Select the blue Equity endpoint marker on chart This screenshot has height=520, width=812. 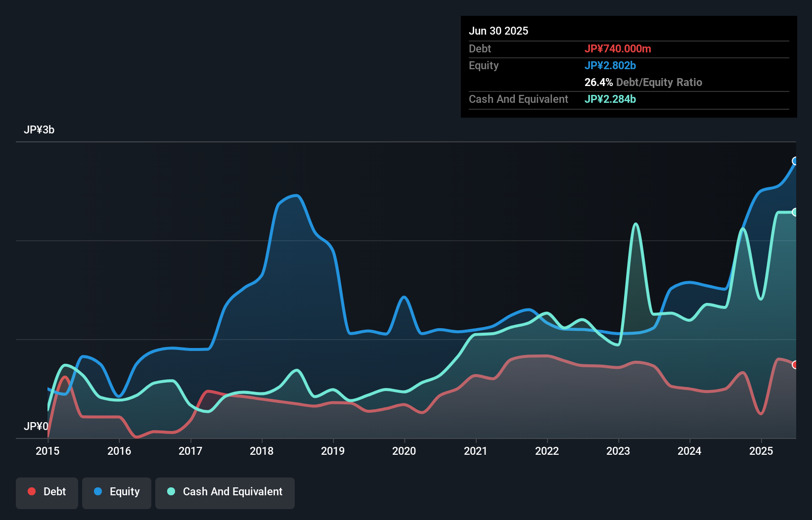click(x=795, y=161)
